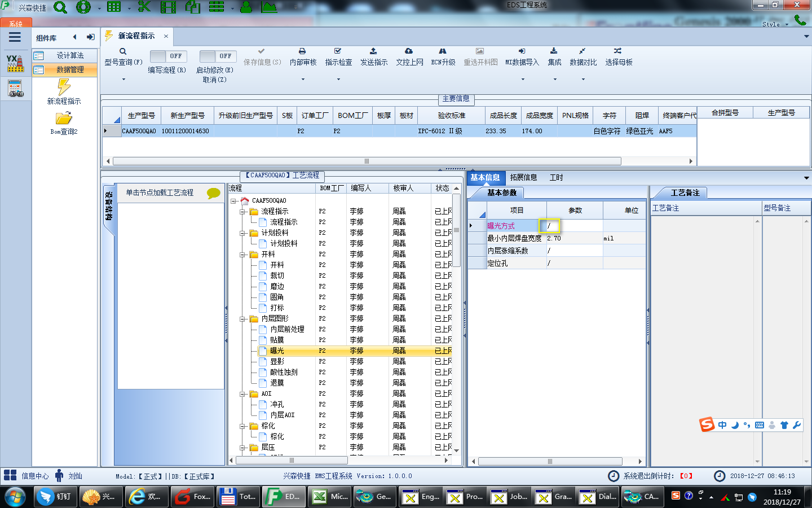Click ECN升级 toolbar button
The width and height of the screenshot is (812, 508).
tap(443, 57)
